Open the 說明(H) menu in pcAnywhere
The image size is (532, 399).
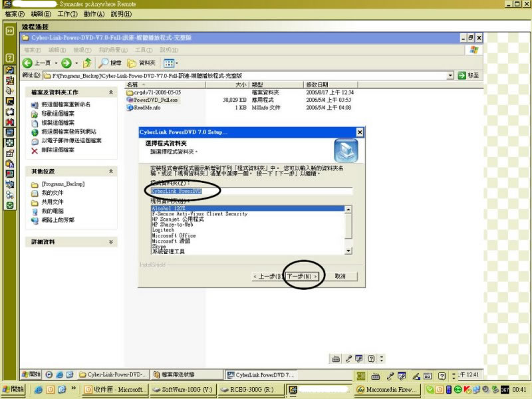[121, 14]
